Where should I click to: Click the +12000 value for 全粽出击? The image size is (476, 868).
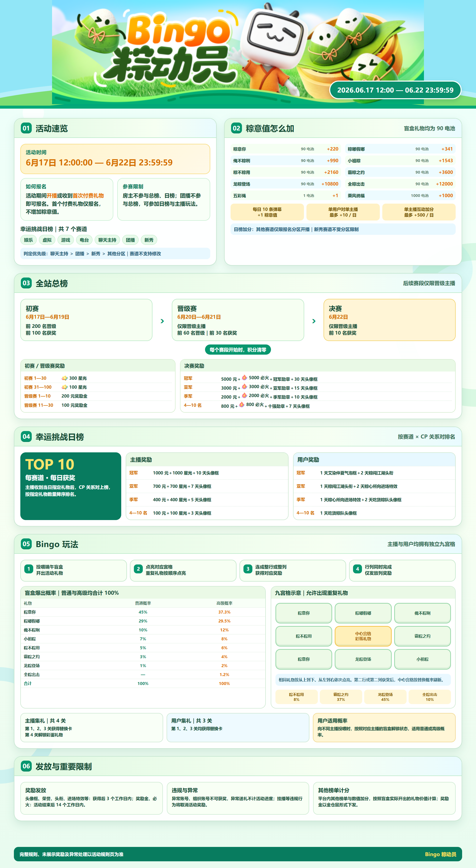click(444, 184)
